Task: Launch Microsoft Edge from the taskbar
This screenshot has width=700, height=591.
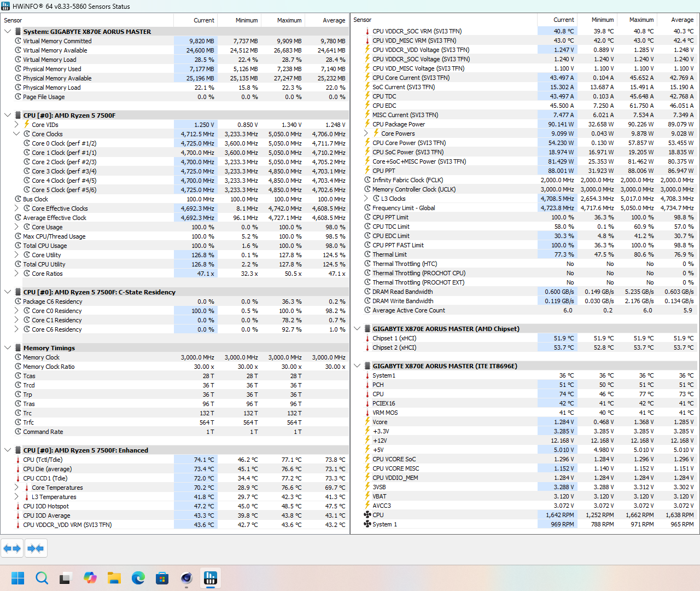Action: tap(138, 578)
